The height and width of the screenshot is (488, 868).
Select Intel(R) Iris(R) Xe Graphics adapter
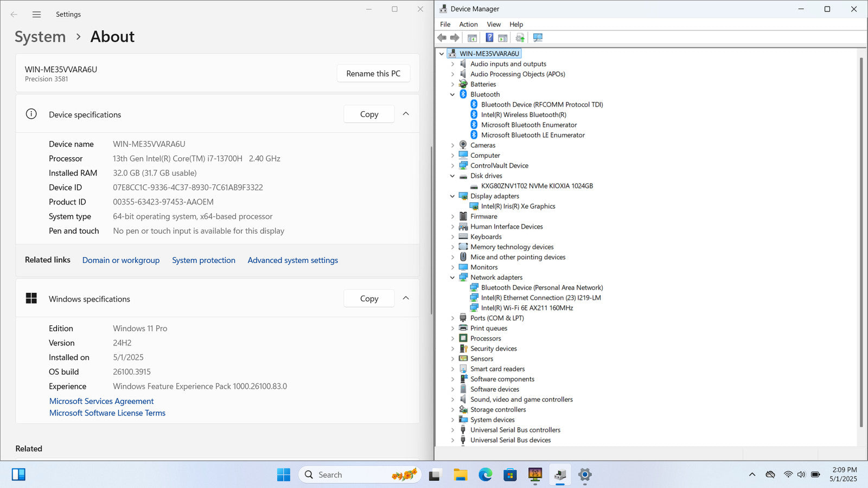pyautogui.click(x=518, y=207)
